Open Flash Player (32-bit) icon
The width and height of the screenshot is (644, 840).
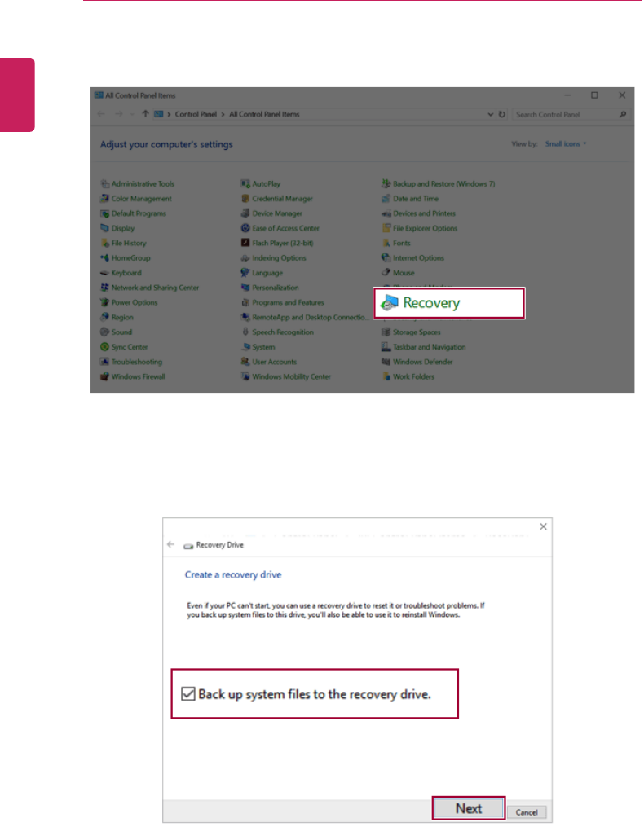(x=245, y=244)
